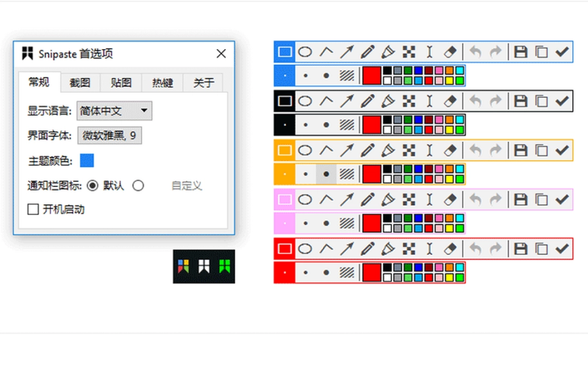The width and height of the screenshot is (588, 392).
Task: Pick the pencil drawing tool
Action: [x=367, y=51]
